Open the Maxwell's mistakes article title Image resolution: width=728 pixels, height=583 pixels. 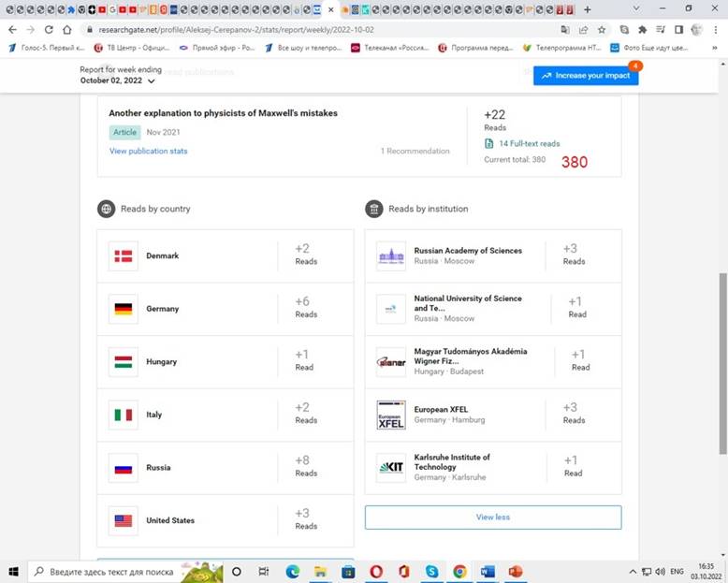(x=223, y=113)
